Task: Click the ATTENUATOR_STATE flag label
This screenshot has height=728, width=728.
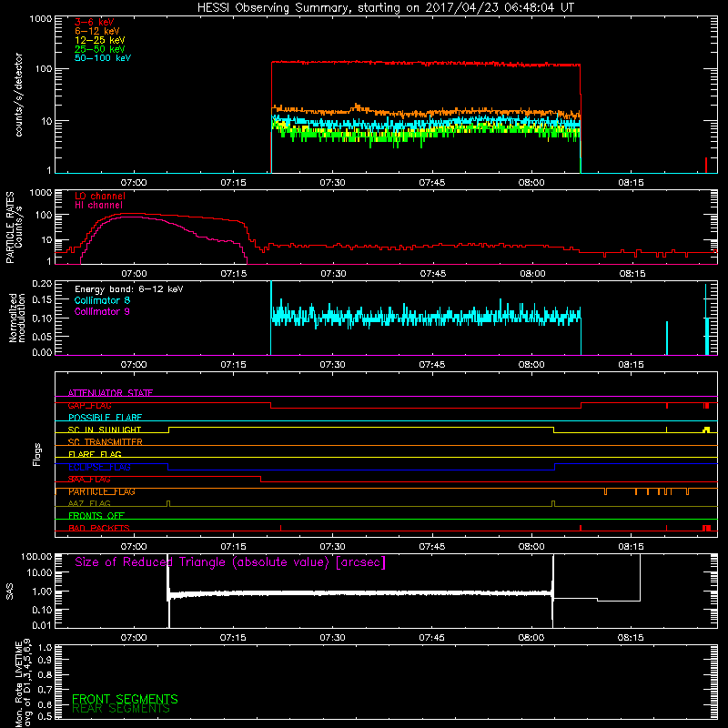Action: click(110, 393)
